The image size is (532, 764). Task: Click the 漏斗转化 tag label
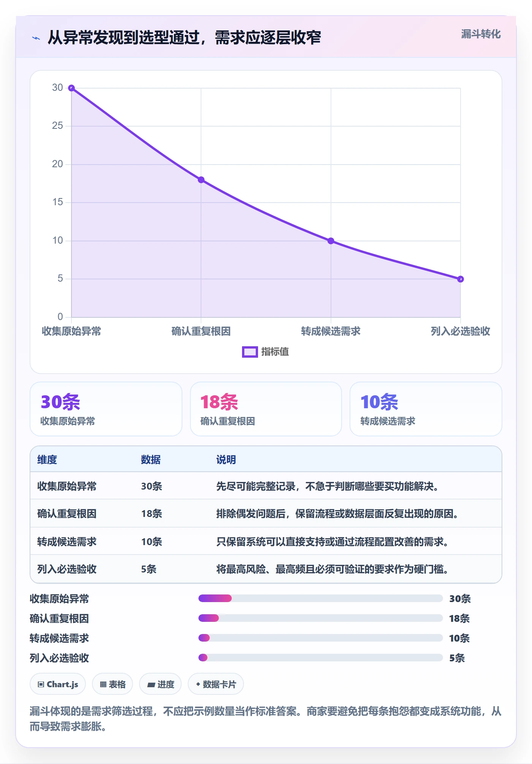click(x=481, y=34)
